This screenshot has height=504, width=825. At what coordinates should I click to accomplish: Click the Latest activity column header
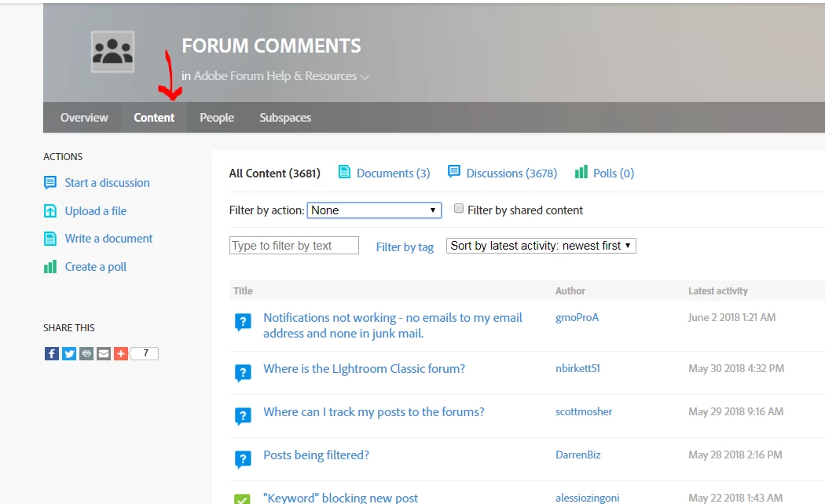tap(718, 290)
